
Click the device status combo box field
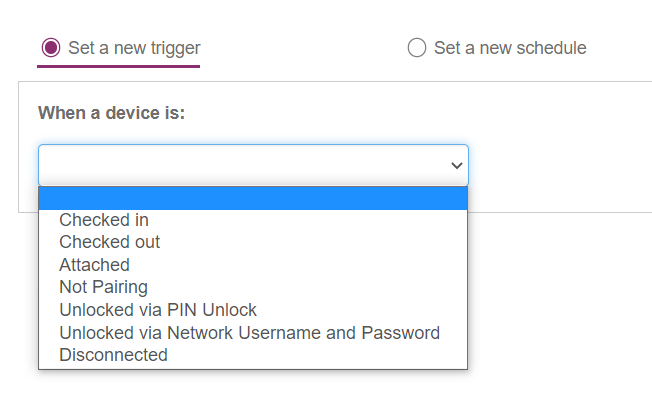[x=253, y=165]
